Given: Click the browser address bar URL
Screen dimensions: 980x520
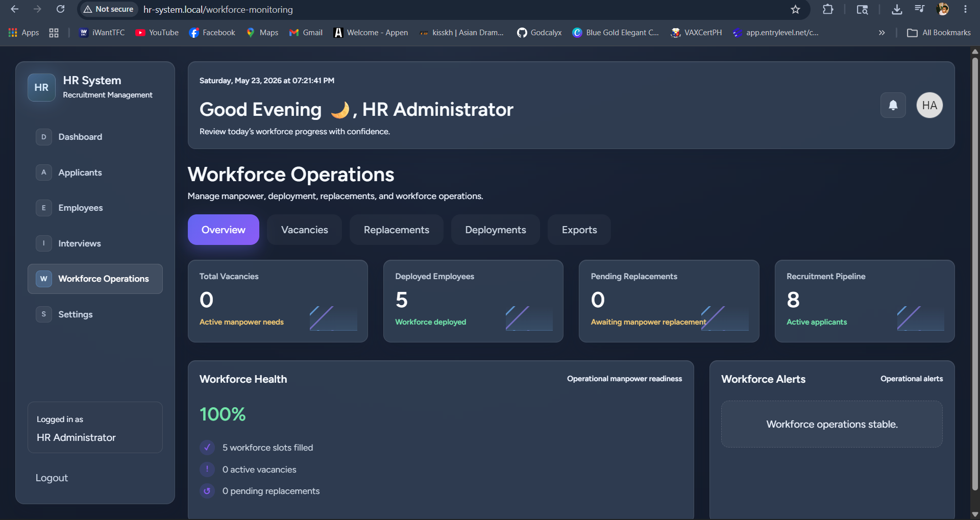Looking at the screenshot, I should [x=218, y=9].
